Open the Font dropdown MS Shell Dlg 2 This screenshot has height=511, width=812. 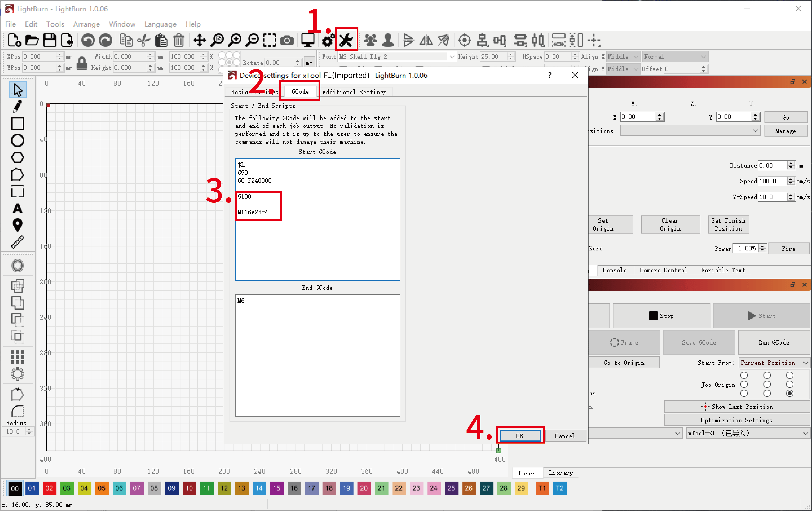(x=397, y=57)
